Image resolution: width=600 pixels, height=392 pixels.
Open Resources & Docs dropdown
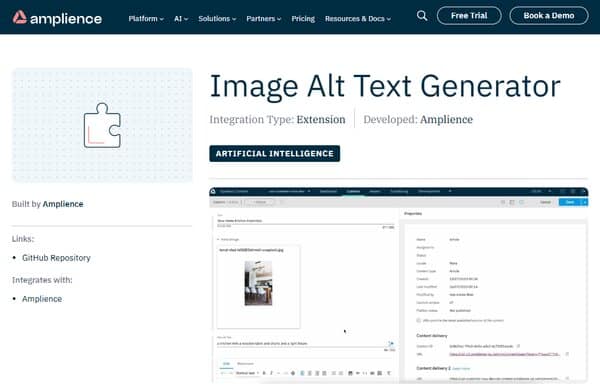click(358, 18)
